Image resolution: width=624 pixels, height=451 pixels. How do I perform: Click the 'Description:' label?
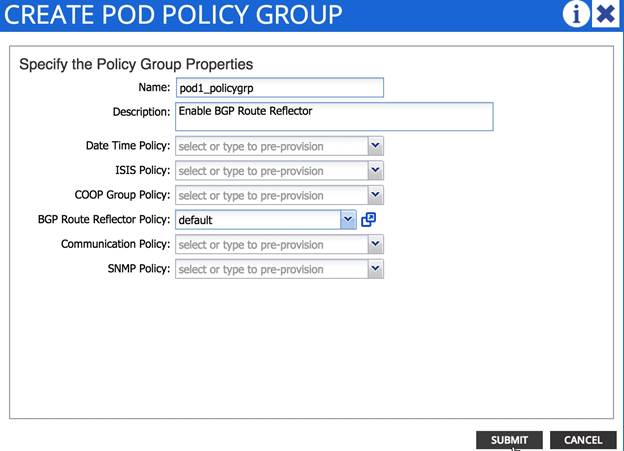coord(141,112)
